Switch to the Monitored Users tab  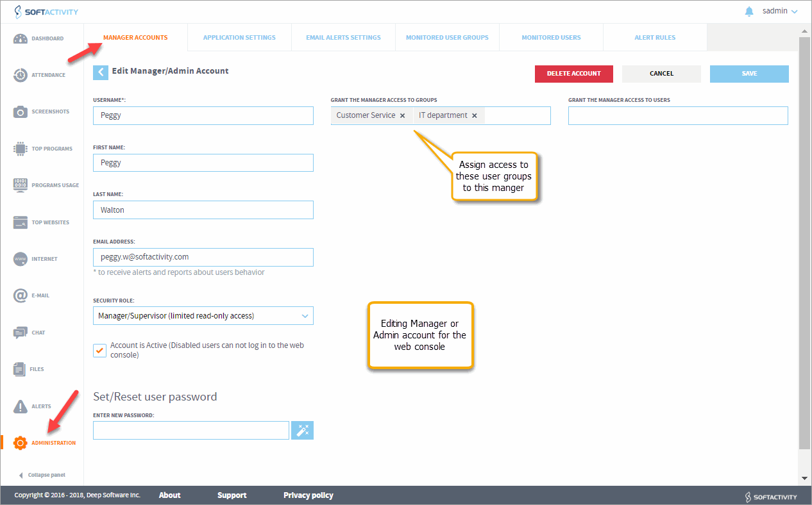tap(551, 38)
